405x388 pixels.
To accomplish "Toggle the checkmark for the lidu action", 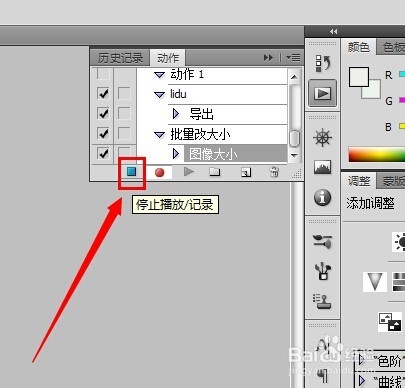I will point(103,94).
